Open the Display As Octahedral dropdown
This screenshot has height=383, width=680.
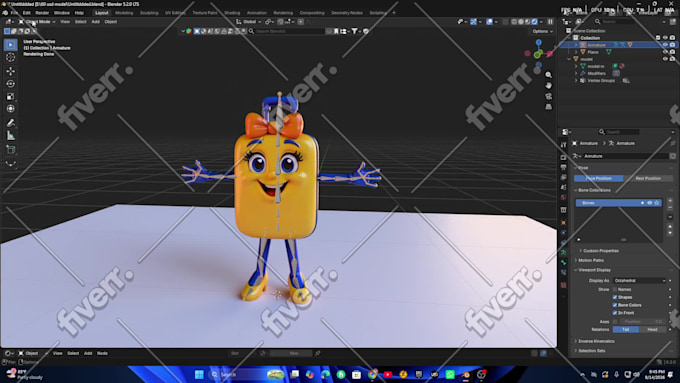tap(639, 281)
